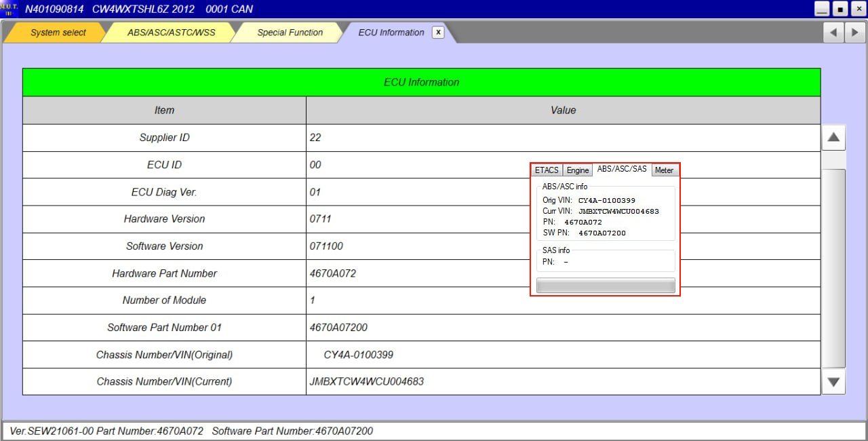The height and width of the screenshot is (441, 868).
Task: Open the ABS/ASC/ASTC/WSS tab
Action: (x=171, y=33)
